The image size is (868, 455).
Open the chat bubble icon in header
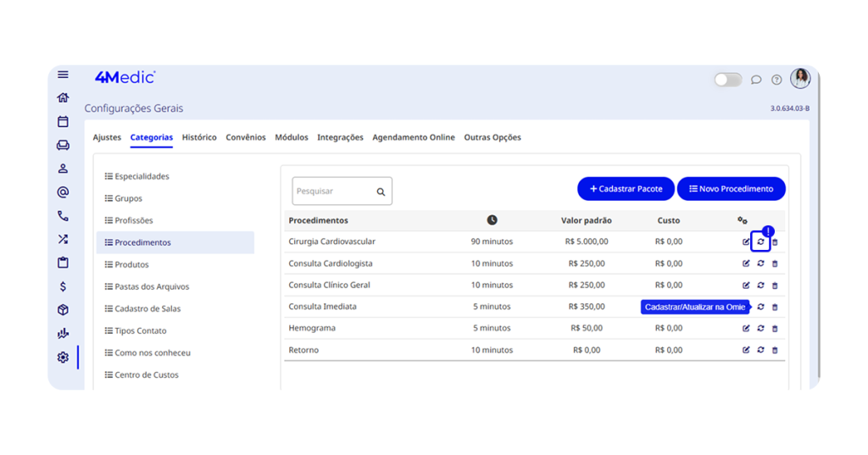tap(756, 80)
